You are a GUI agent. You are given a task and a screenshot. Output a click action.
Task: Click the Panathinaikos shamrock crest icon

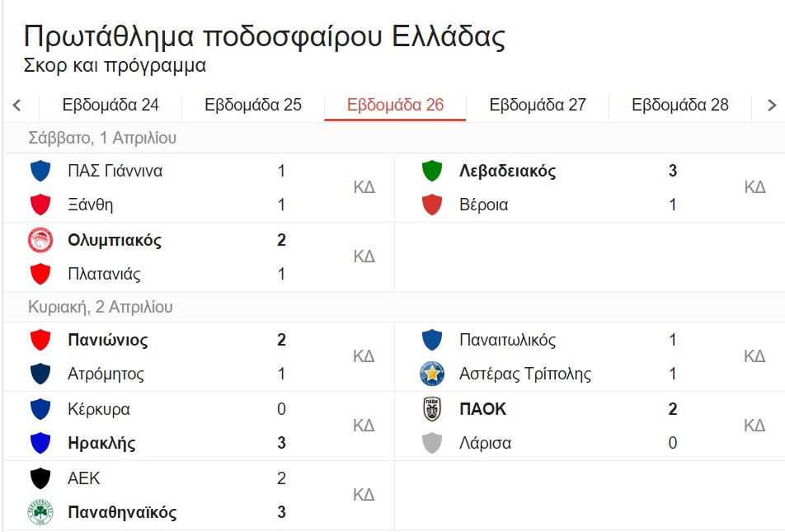click(40, 512)
